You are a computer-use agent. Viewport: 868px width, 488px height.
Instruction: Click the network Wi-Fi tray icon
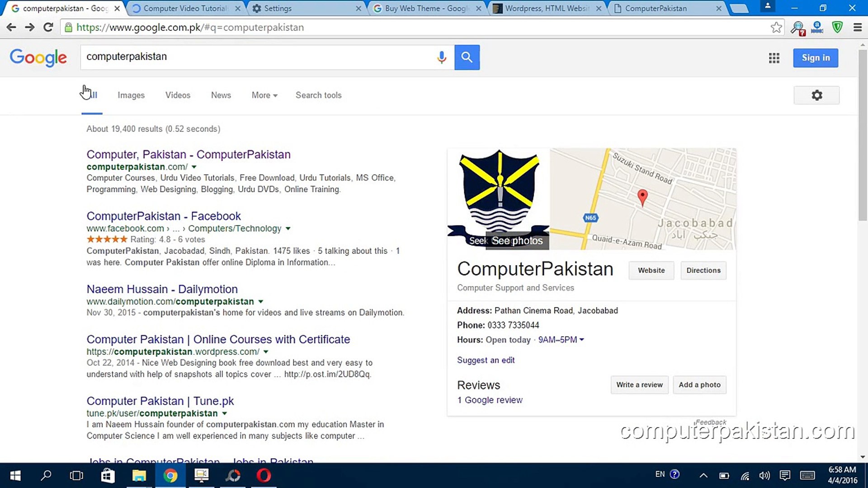coord(745,475)
